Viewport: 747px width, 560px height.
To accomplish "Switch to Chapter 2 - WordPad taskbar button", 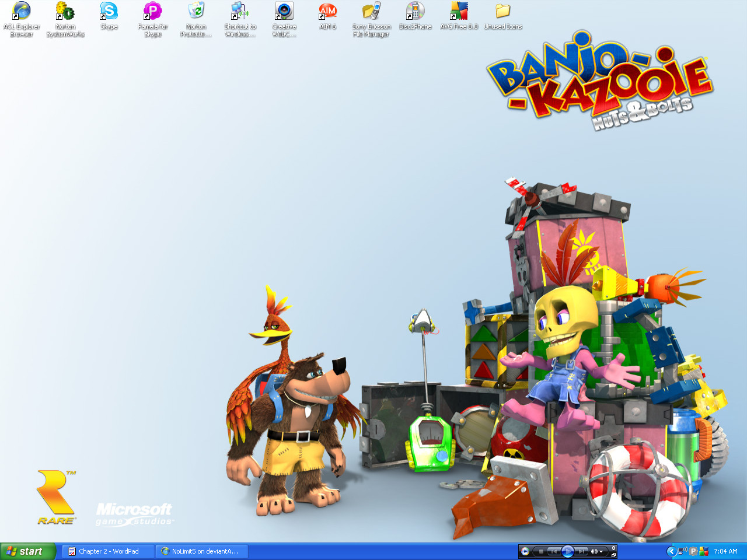I will coord(109,551).
